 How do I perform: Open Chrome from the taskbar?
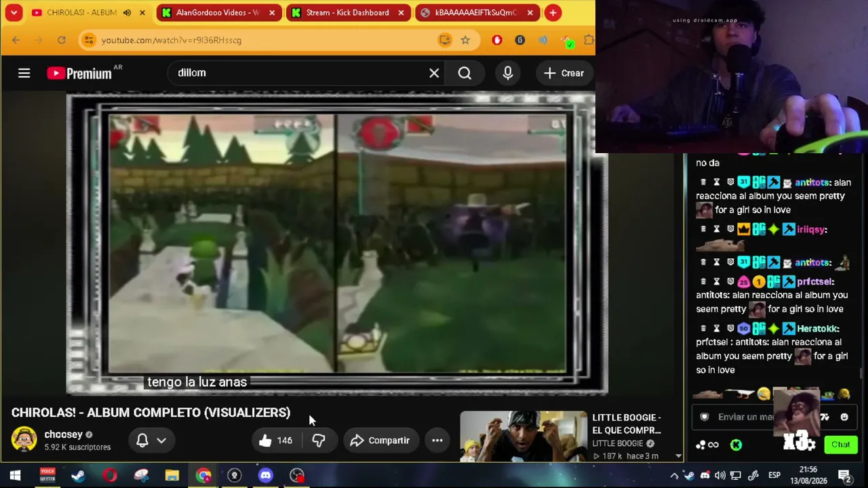(x=203, y=475)
